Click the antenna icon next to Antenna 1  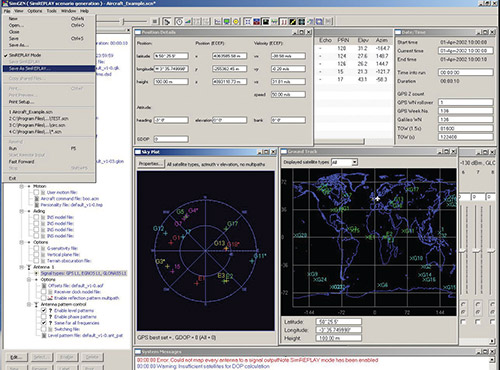pos(29,267)
